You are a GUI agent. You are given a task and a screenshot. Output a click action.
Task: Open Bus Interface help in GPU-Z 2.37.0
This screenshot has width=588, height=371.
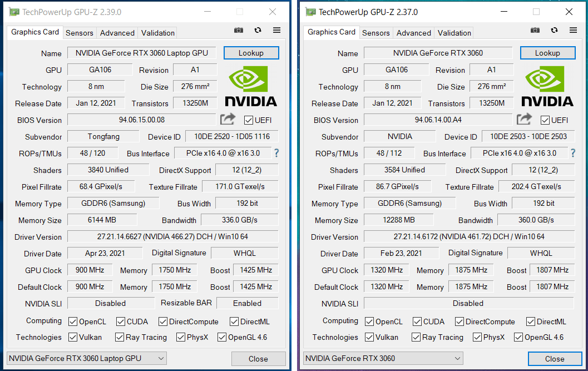[573, 153]
